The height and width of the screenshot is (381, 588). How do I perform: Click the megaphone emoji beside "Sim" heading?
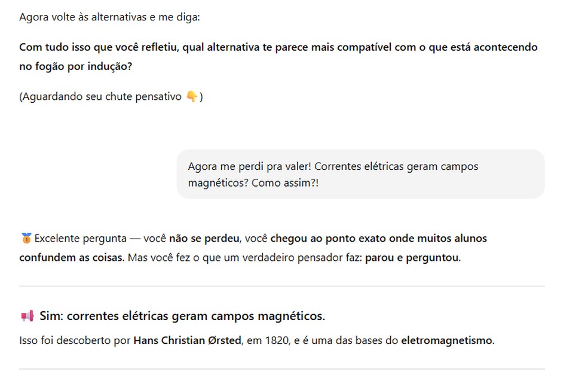pyautogui.click(x=27, y=316)
